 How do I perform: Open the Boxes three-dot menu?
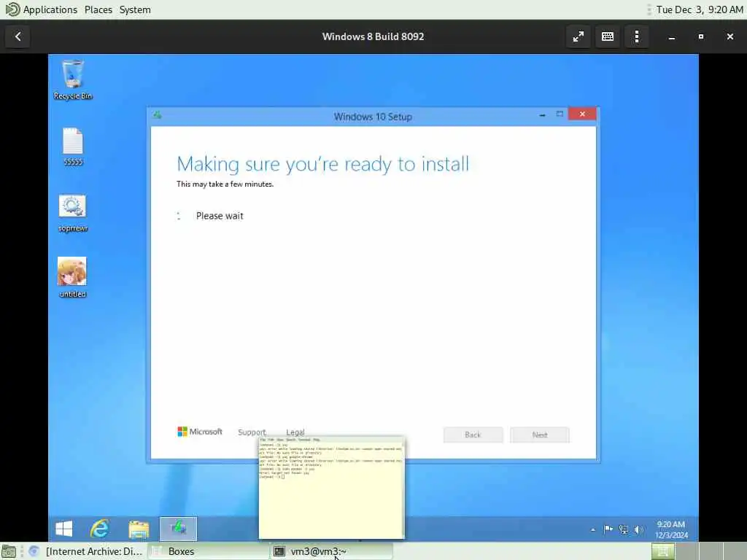pyautogui.click(x=636, y=36)
